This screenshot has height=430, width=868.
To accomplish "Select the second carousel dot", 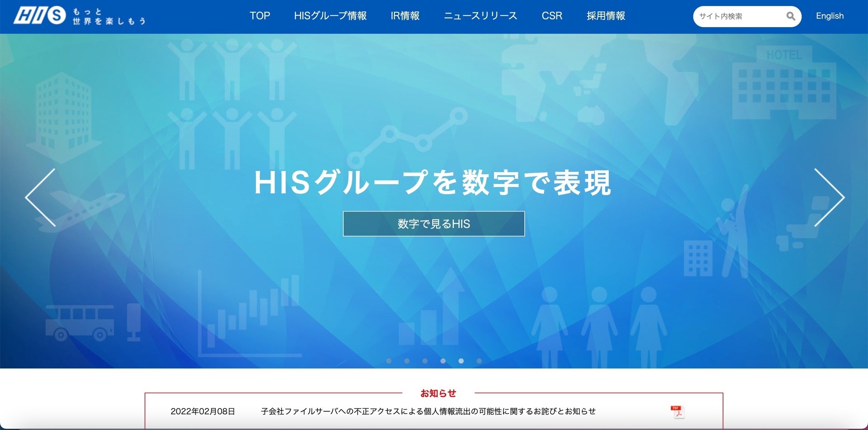I will click(407, 361).
